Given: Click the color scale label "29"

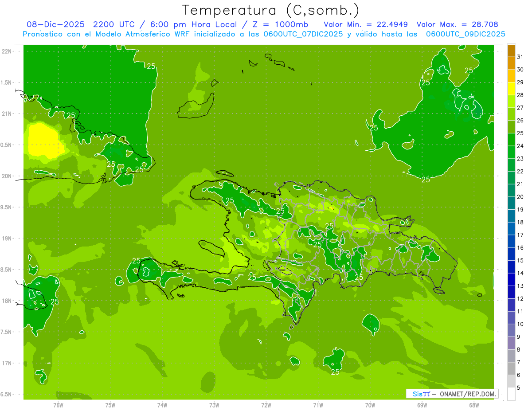Looking at the screenshot, I should coord(520,82).
